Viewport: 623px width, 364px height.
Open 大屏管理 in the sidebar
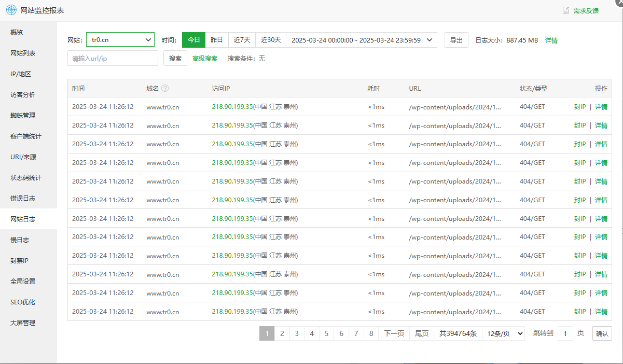coord(29,323)
